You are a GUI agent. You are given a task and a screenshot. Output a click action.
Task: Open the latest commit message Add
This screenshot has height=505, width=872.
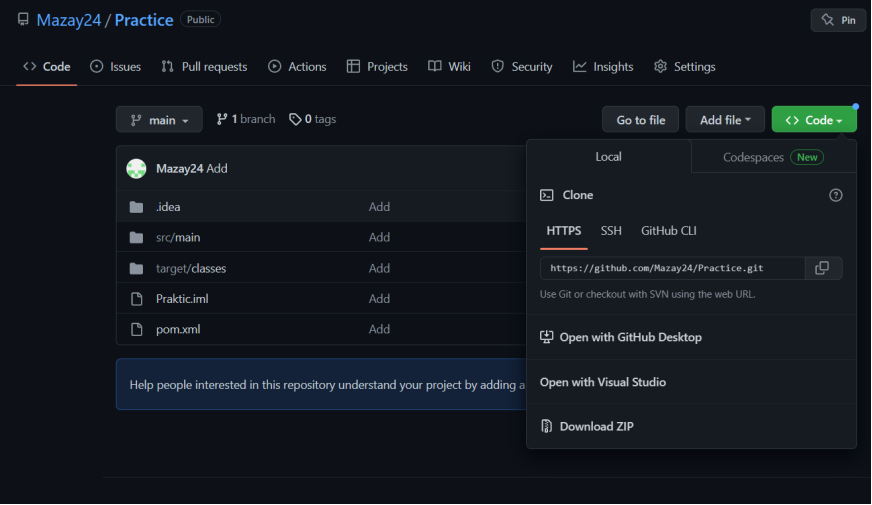217,169
